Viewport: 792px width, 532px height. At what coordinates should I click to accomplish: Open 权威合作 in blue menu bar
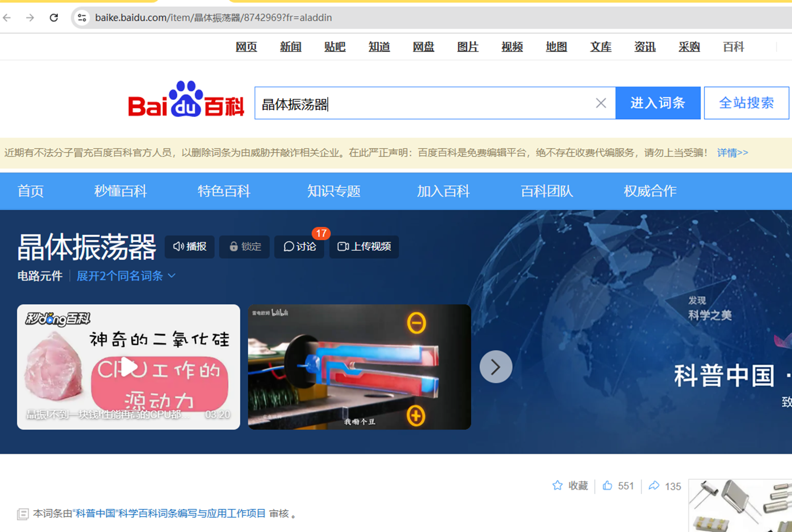coord(650,191)
